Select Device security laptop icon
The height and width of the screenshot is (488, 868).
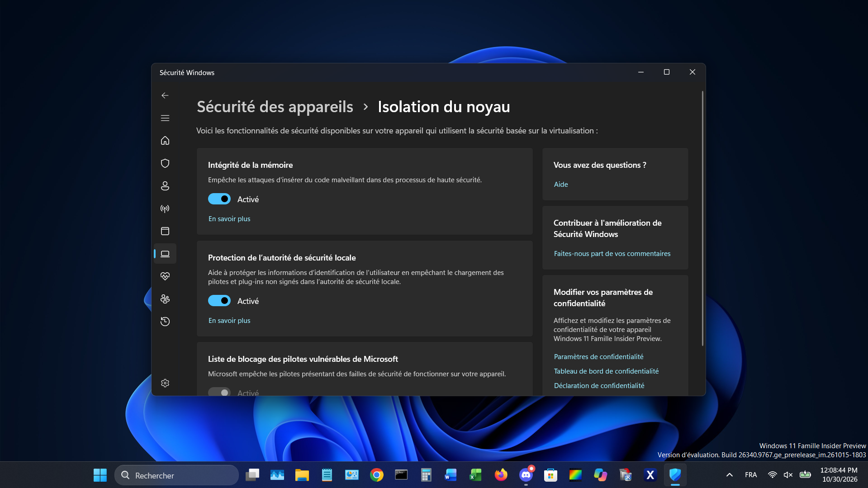165,254
